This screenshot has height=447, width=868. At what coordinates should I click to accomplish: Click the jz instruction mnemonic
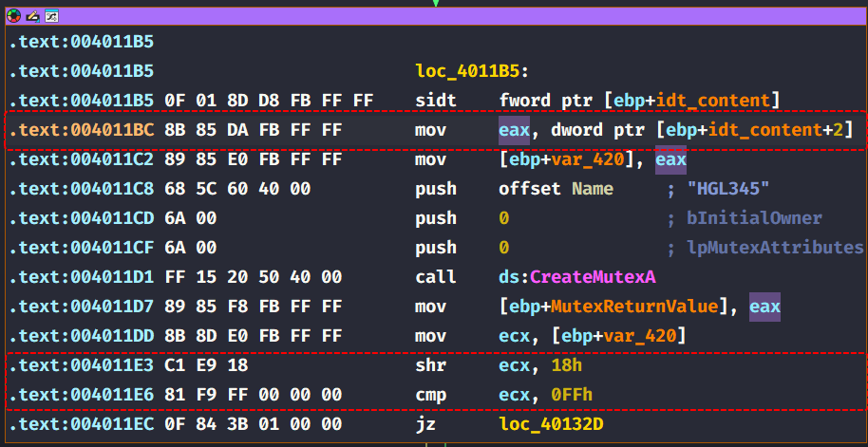[x=426, y=424]
